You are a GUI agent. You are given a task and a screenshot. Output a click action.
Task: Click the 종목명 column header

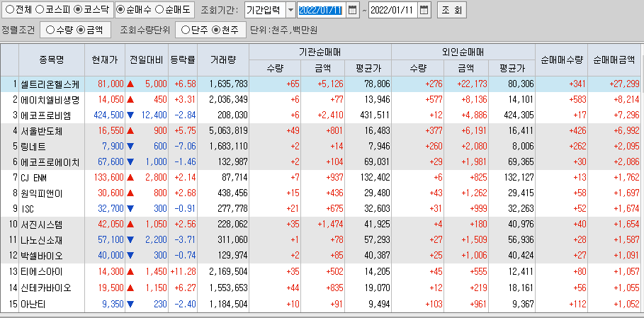coord(52,59)
